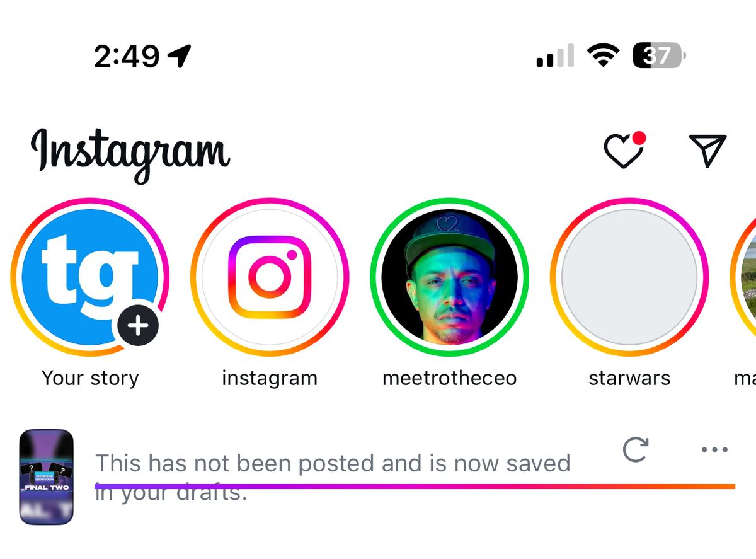Tap the draft saved message text
This screenshot has width=756, height=559.
(332, 464)
